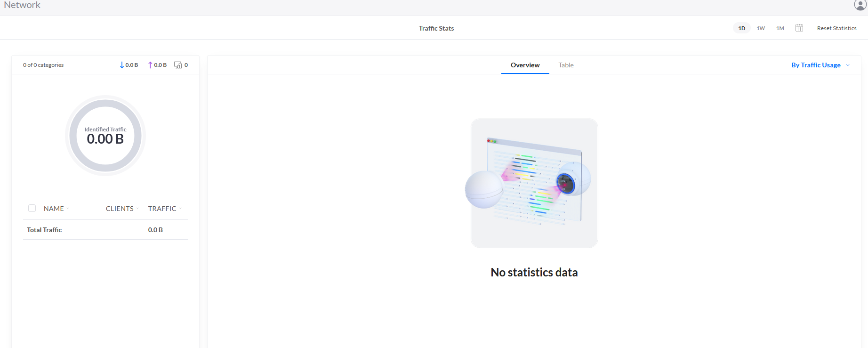Open the user account profile icon
The width and height of the screenshot is (868, 348).
(x=860, y=5)
